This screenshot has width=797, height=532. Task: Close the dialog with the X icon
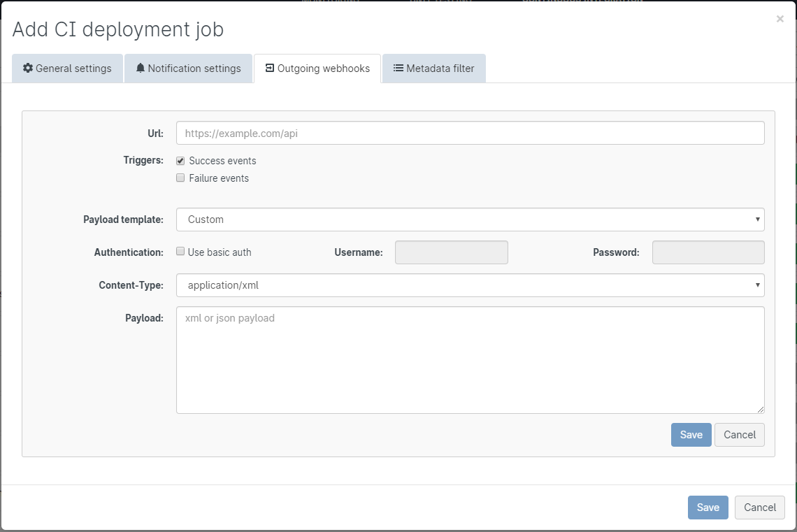pyautogui.click(x=780, y=20)
